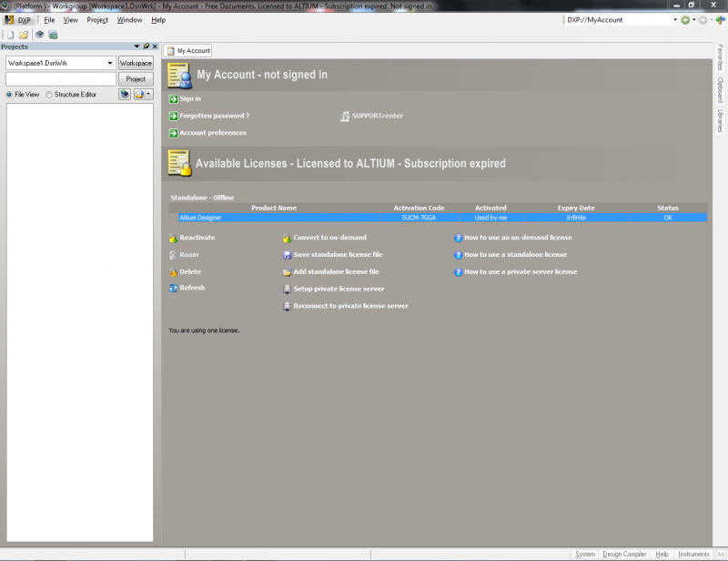Screen dimensions: 728x561
Task: Click Setup private license server
Action: click(339, 289)
